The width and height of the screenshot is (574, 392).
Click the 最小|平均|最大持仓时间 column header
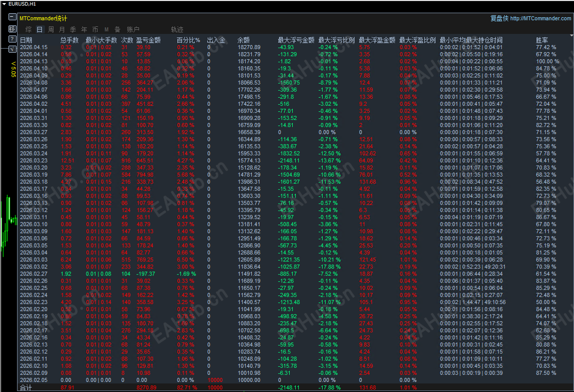pos(471,40)
